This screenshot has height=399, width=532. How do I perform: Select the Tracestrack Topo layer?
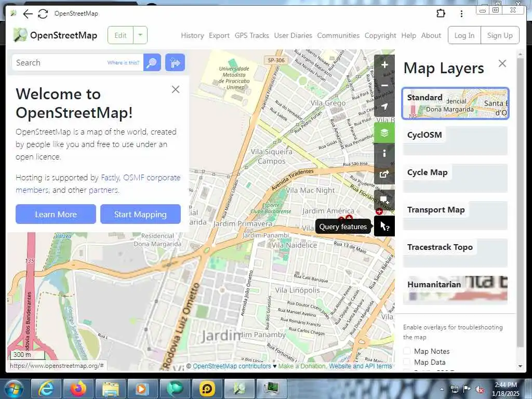tap(455, 252)
